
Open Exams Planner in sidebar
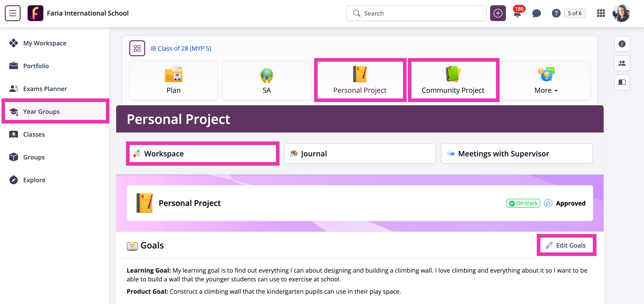pos(55,89)
